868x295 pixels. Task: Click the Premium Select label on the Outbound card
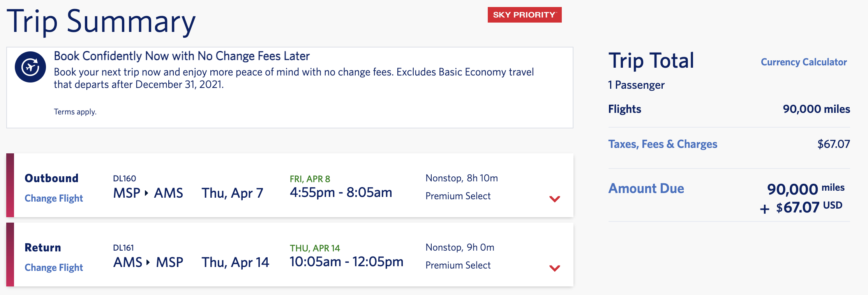tap(458, 196)
